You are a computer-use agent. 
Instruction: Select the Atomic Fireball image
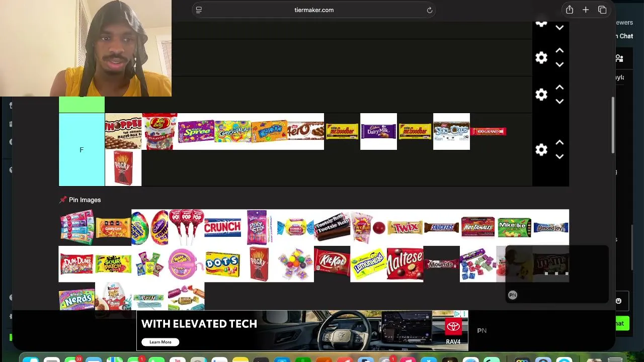pyautogui.click(x=368, y=228)
